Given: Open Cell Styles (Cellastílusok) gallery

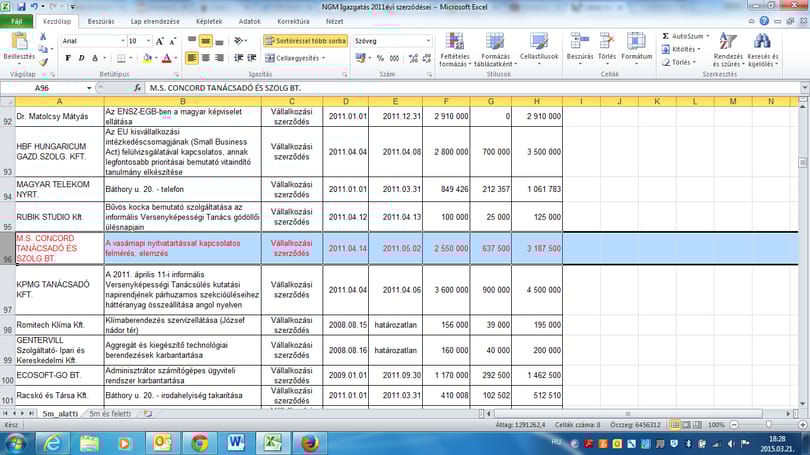Looking at the screenshot, I should pyautogui.click(x=539, y=50).
